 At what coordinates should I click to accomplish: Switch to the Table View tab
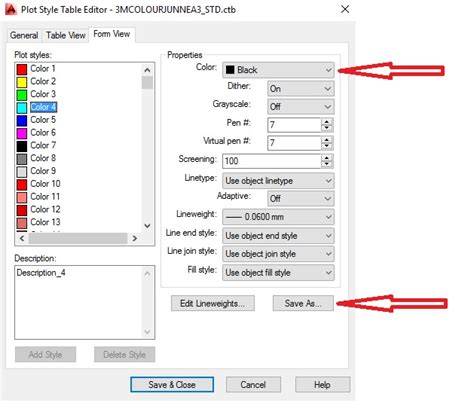66,35
